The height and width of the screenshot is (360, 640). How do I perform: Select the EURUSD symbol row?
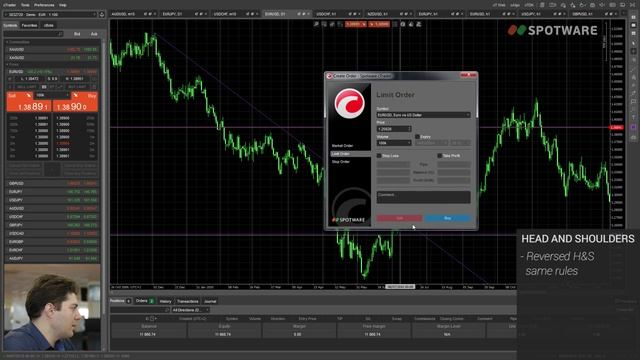click(52, 71)
